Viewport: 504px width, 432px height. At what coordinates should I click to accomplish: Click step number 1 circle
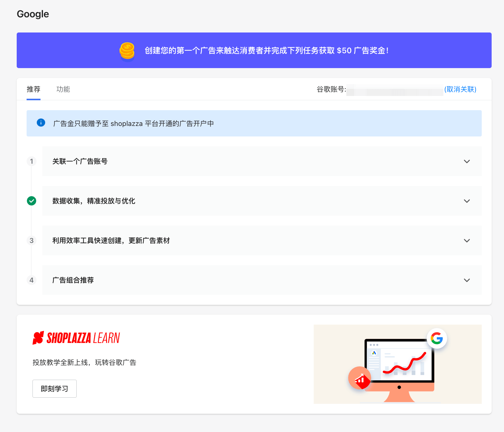(x=32, y=161)
